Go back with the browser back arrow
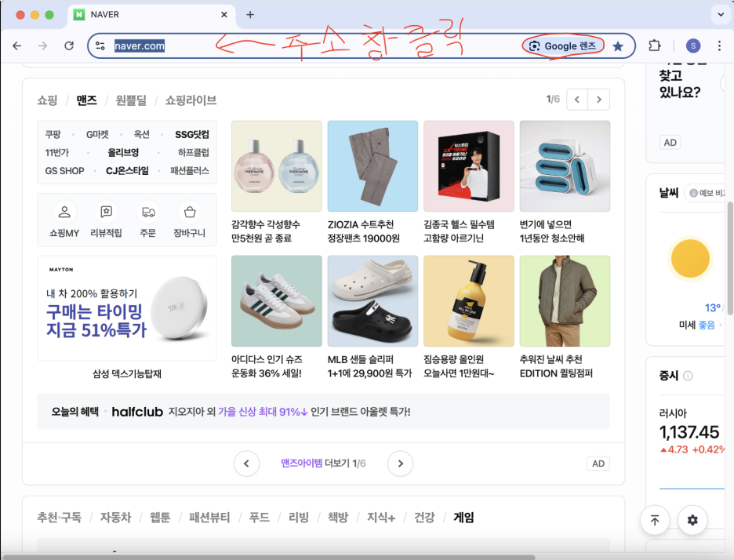Screen dimensions: 734x560 [16, 46]
